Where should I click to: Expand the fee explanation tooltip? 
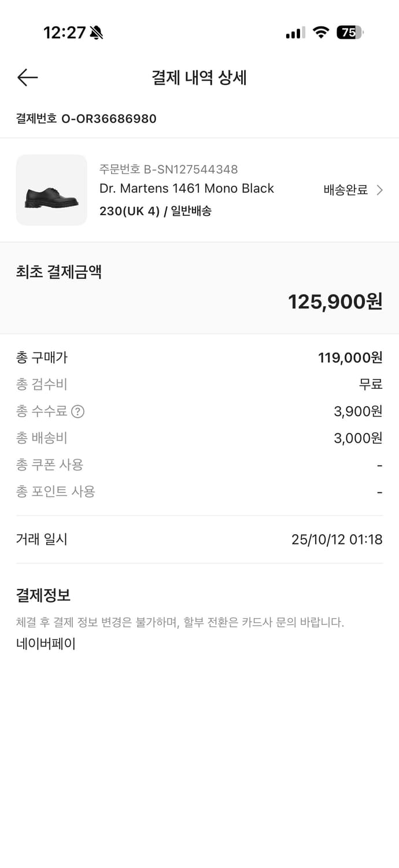[77, 411]
